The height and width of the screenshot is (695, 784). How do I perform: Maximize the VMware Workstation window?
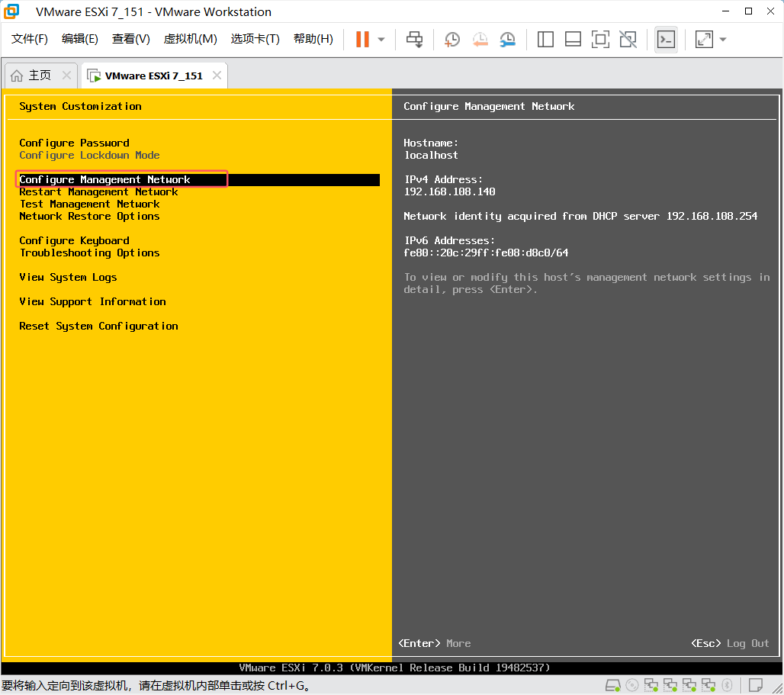click(x=748, y=11)
